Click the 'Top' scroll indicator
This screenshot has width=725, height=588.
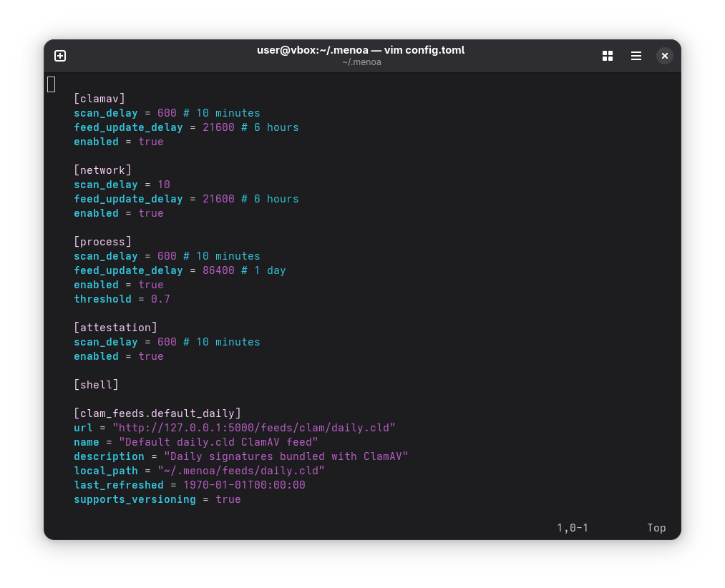[x=656, y=528]
